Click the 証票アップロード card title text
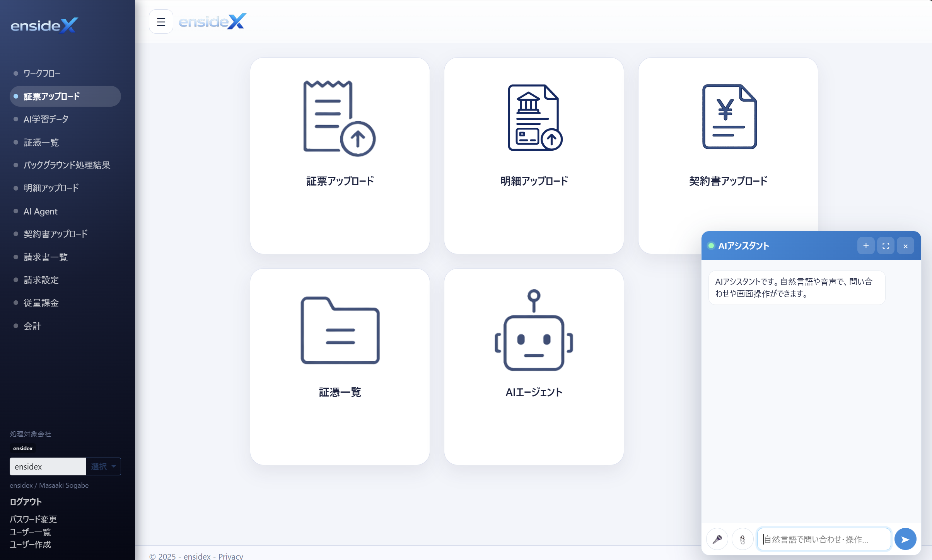The height and width of the screenshot is (560, 932). (x=340, y=181)
